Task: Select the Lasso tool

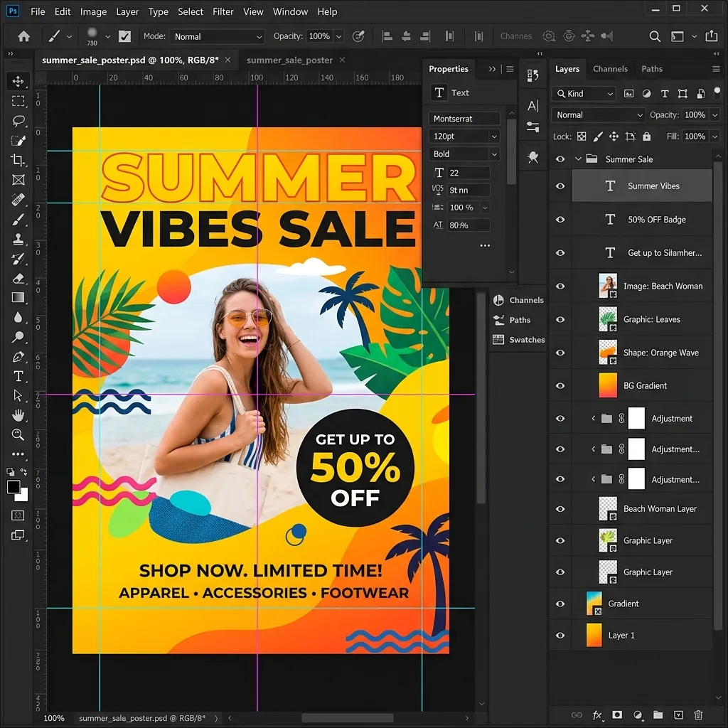Action: (x=18, y=121)
